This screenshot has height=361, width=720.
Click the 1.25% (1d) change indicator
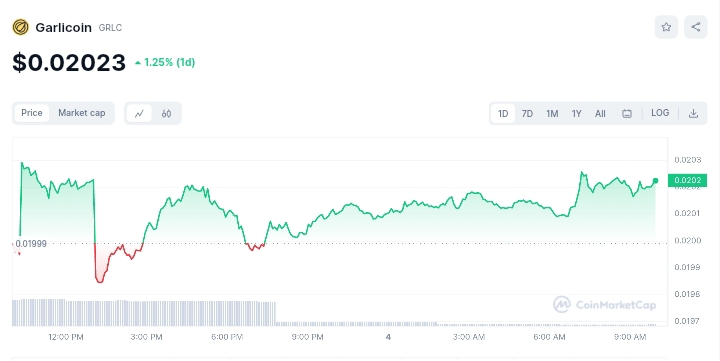click(165, 62)
